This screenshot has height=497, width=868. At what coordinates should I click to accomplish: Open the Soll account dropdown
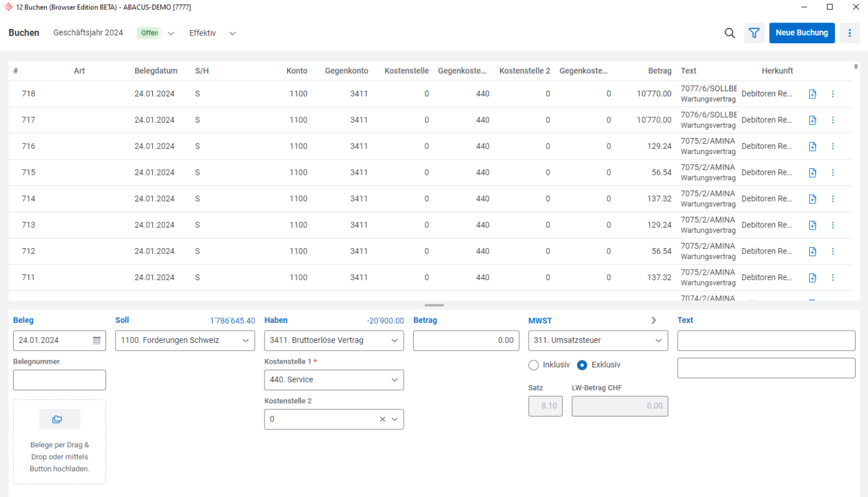245,341
